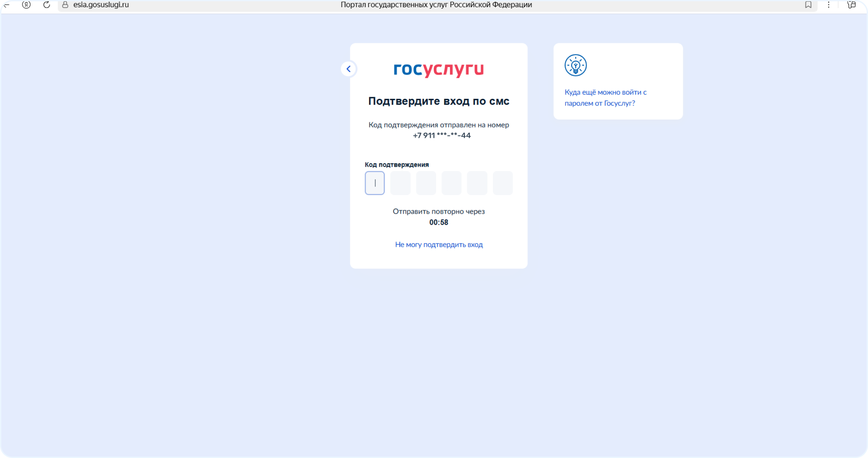Click the lightbulb tip icon
The width and height of the screenshot is (868, 458).
(575, 65)
